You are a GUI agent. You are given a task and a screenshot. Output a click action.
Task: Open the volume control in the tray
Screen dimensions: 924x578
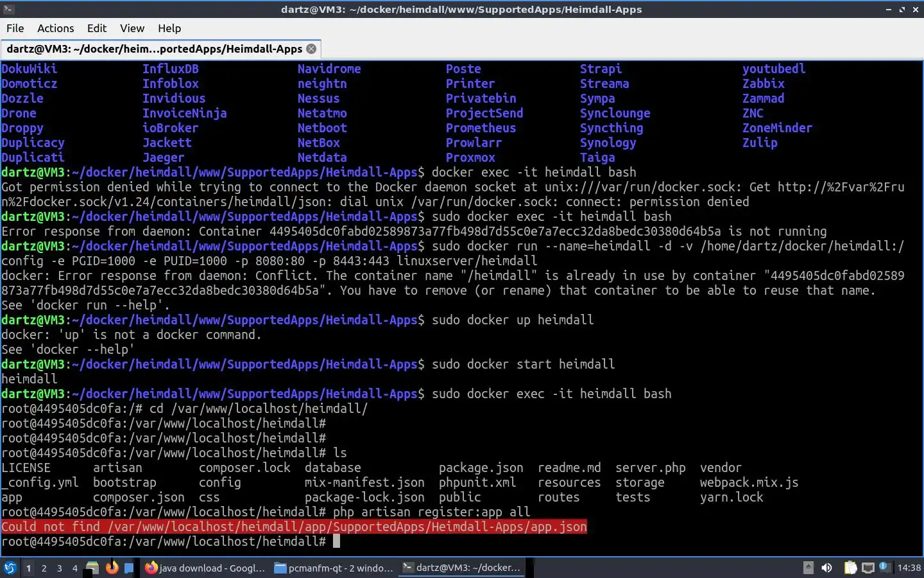(826, 568)
